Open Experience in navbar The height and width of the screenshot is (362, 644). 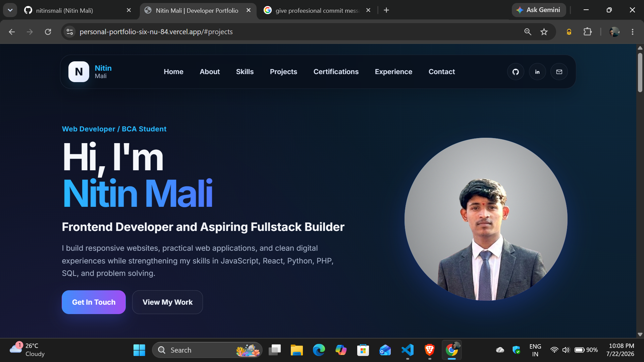[x=393, y=72]
